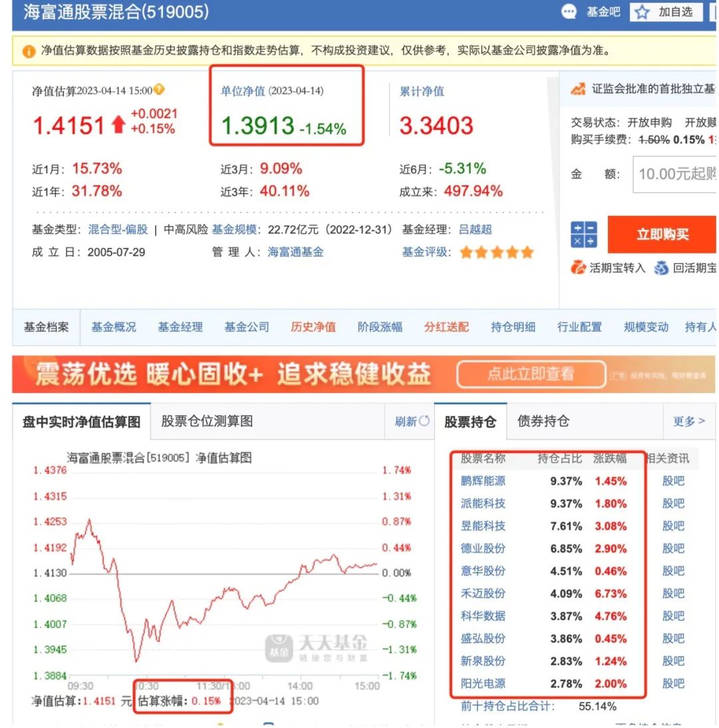This screenshot has height=728, width=719.
Task: Switch to 股票仓位测算图 tab
Action: tap(207, 421)
